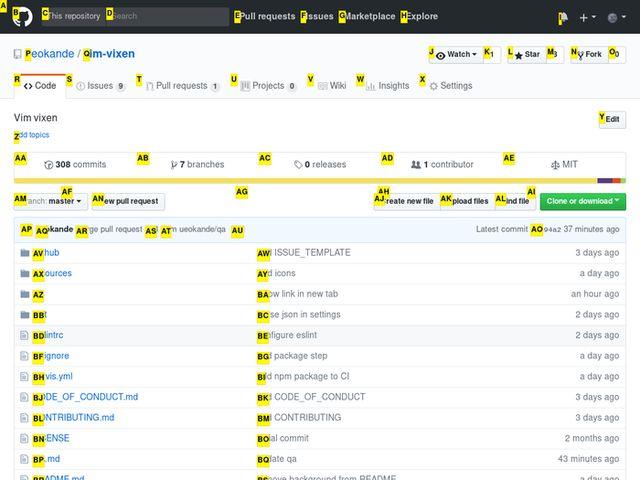
Task: Switch to the Issues tab
Action: [100, 86]
